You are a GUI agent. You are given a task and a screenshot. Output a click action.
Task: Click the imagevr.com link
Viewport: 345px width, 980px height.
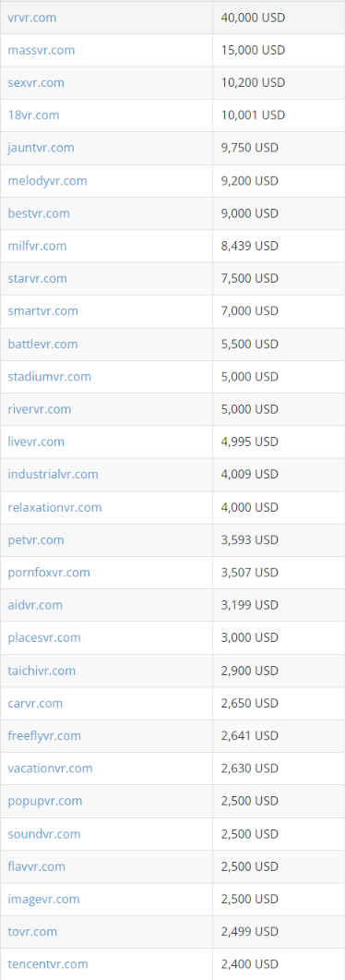tap(43, 899)
